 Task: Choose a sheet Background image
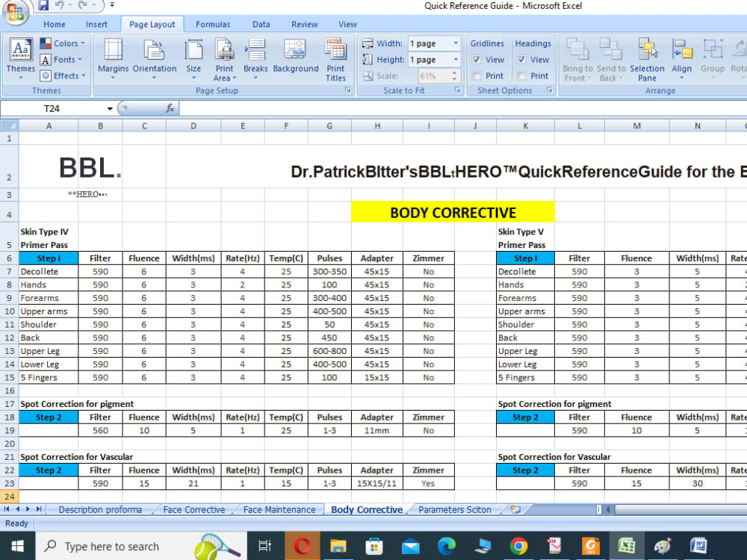pyautogui.click(x=295, y=56)
